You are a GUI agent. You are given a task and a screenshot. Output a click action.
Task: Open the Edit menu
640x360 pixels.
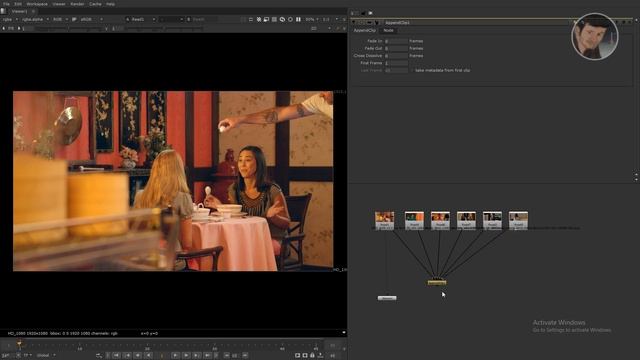(18, 4)
